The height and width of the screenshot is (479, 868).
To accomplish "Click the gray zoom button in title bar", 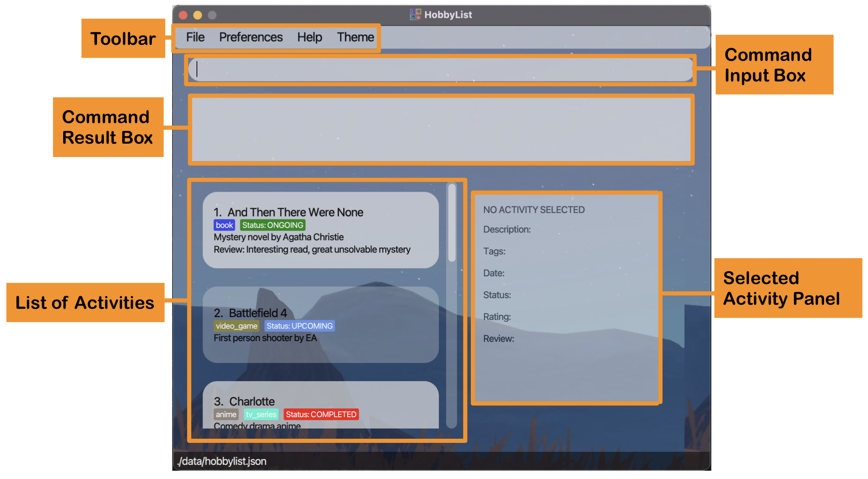I will (212, 15).
